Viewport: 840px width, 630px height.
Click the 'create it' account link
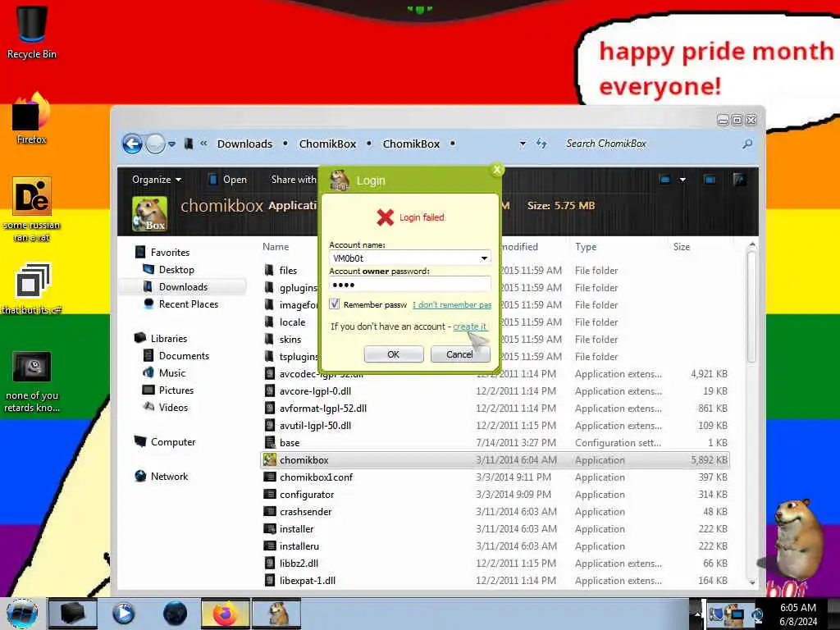470,326
